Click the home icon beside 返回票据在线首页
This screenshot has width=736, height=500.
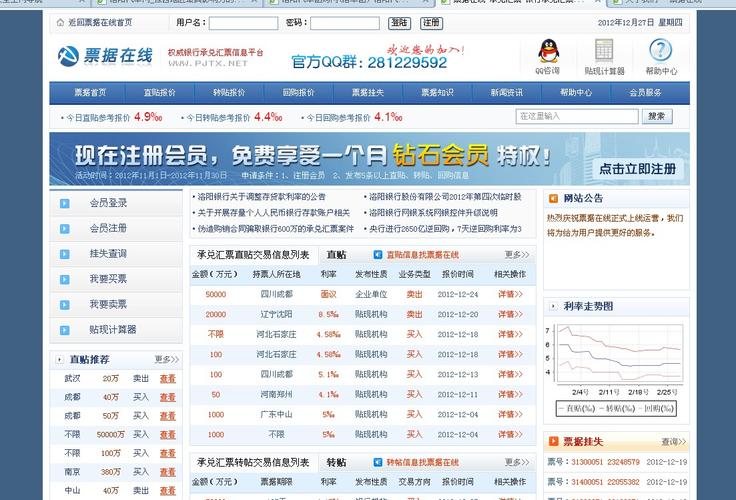[60, 22]
